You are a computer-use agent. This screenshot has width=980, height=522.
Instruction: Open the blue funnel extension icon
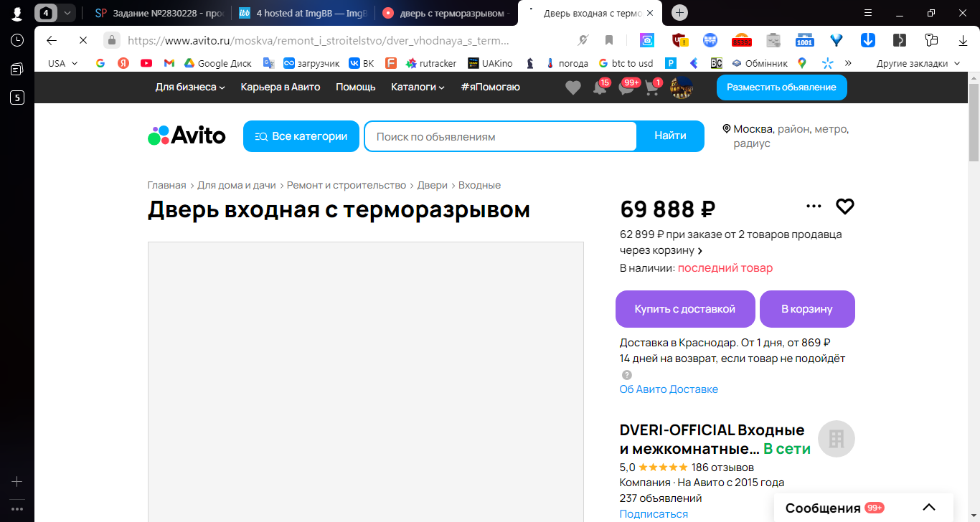coord(836,40)
